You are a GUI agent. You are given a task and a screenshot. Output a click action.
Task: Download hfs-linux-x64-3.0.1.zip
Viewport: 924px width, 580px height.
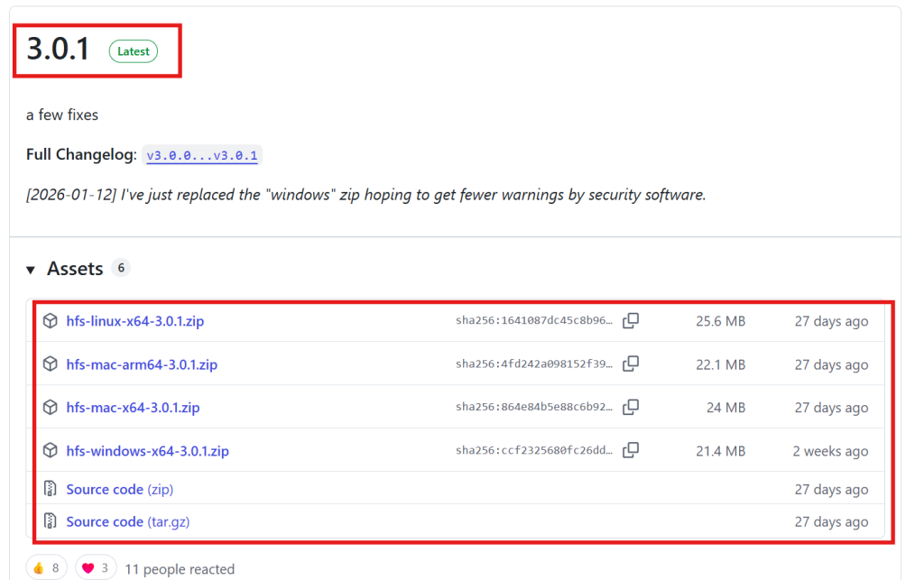[x=134, y=321]
